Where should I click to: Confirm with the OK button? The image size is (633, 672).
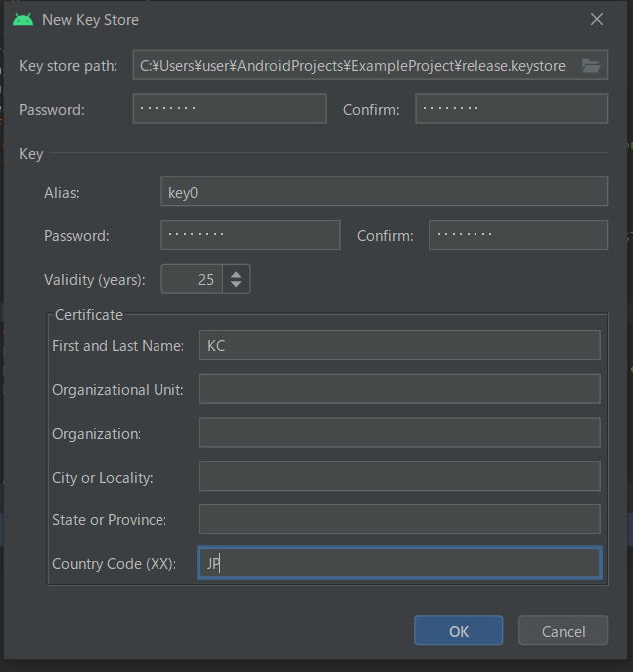459,630
